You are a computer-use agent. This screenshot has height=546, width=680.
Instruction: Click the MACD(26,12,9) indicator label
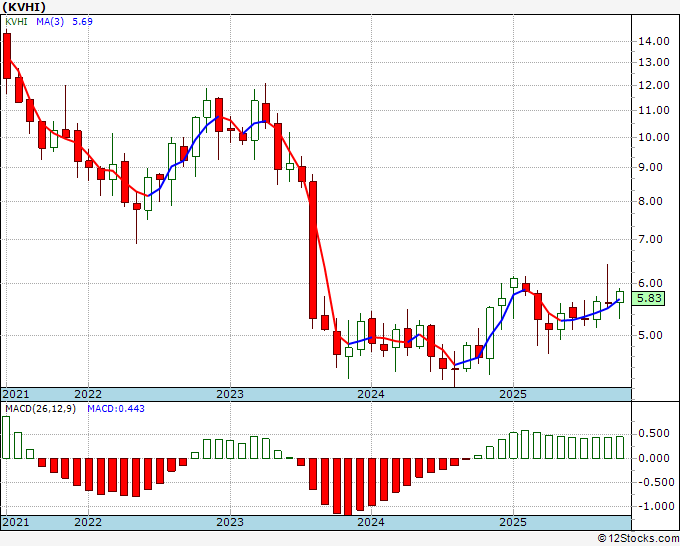(40, 409)
